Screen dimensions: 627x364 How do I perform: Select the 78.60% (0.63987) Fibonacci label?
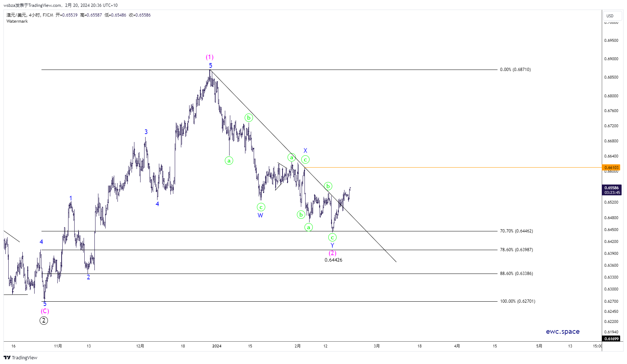coord(516,250)
